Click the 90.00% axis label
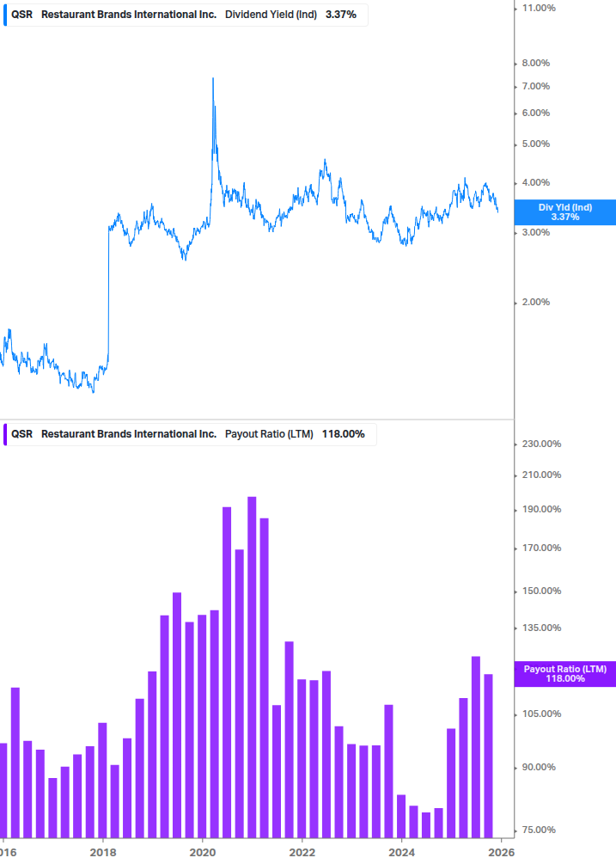Viewport: 616px width, 864px height. [539, 767]
